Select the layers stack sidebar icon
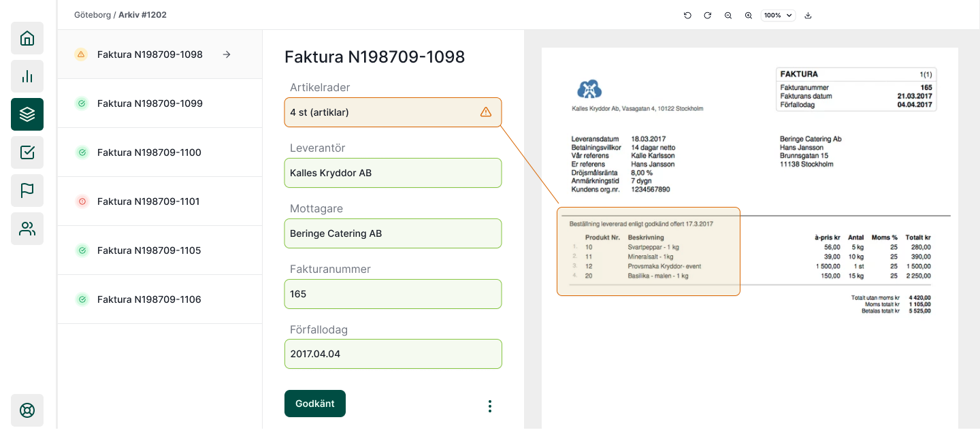Image resolution: width=980 pixels, height=443 pixels. tap(27, 114)
